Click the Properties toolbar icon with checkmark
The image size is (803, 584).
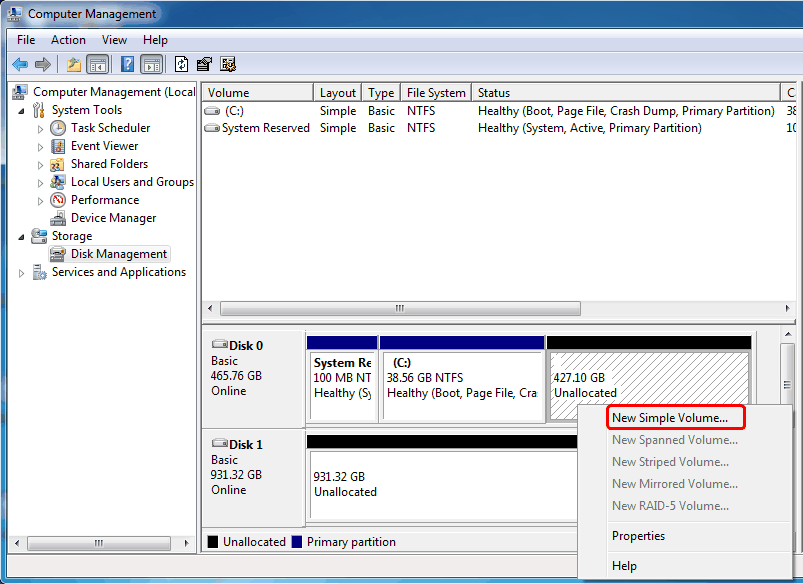click(x=204, y=64)
